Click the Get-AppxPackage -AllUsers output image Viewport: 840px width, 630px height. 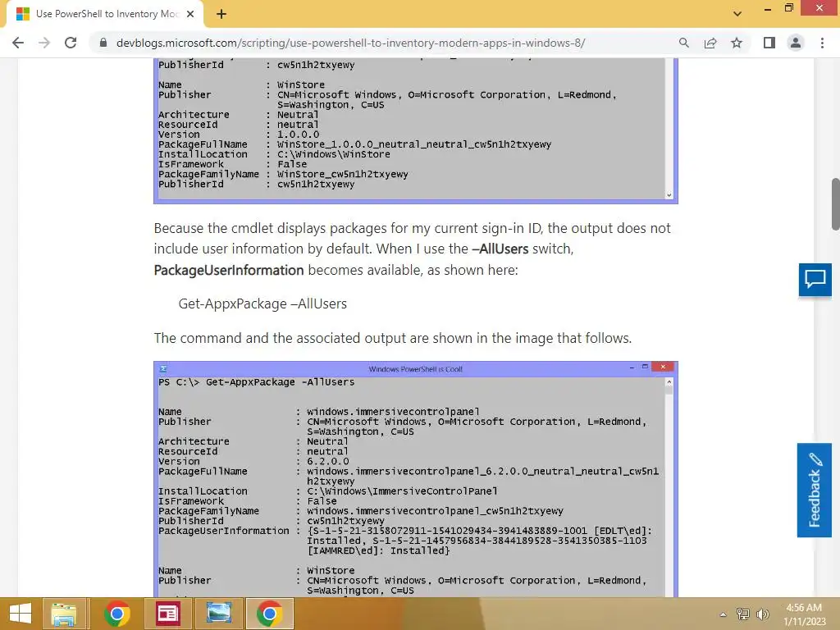[x=416, y=479]
